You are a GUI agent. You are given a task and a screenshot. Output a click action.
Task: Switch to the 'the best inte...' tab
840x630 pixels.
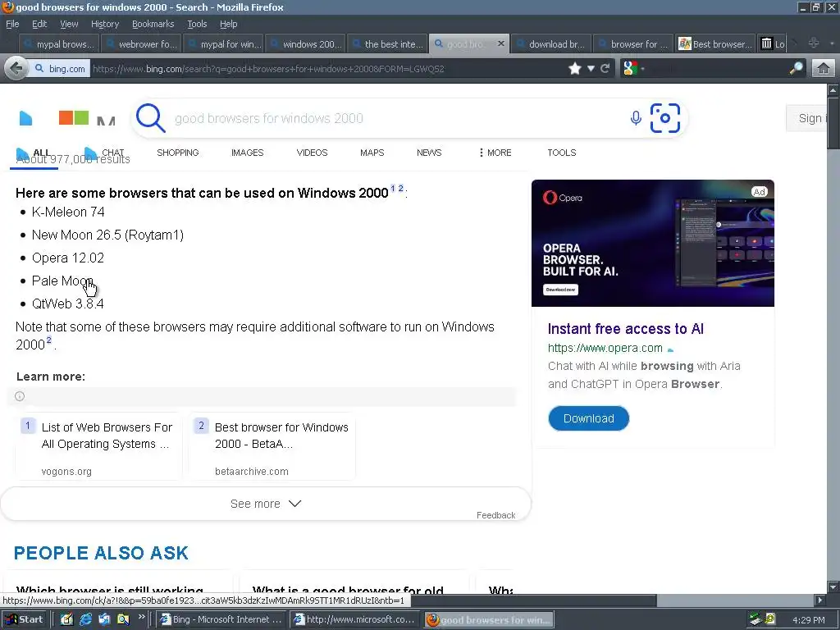[x=387, y=44]
